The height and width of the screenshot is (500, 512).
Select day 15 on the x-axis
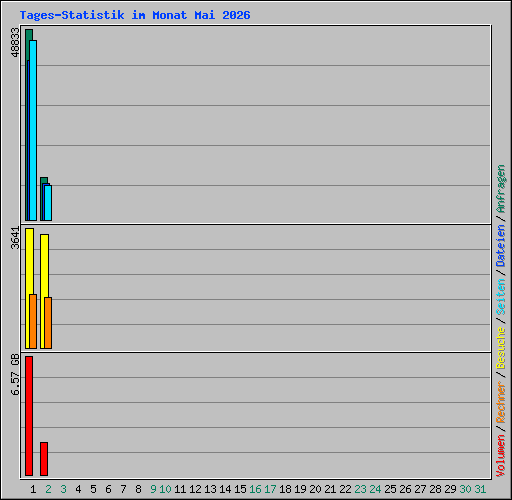tap(240, 489)
